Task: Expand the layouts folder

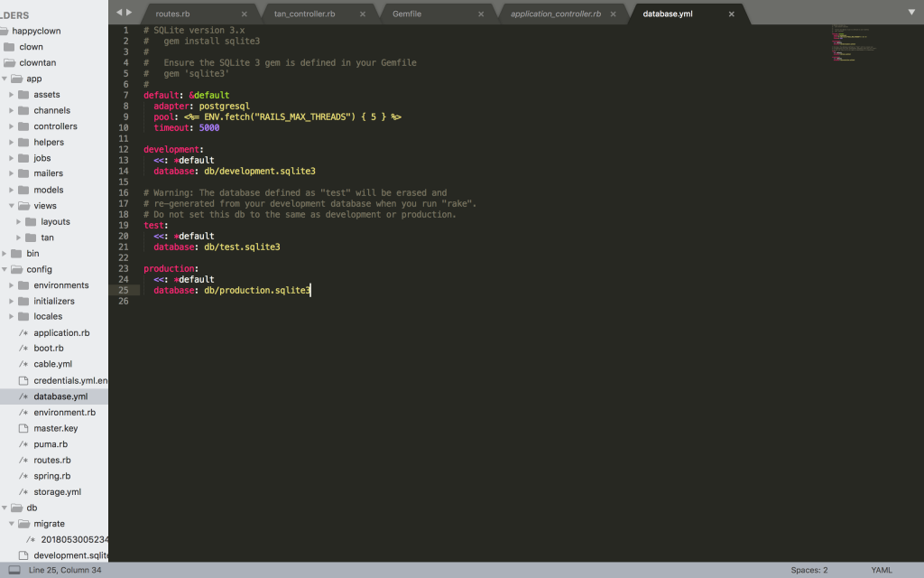Action: tap(18, 222)
